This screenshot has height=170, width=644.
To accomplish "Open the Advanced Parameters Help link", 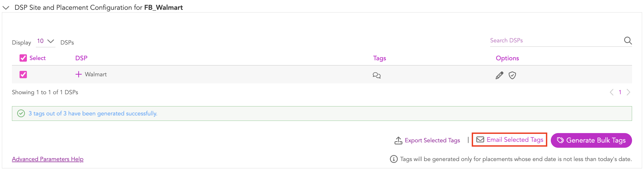I will click(48, 159).
